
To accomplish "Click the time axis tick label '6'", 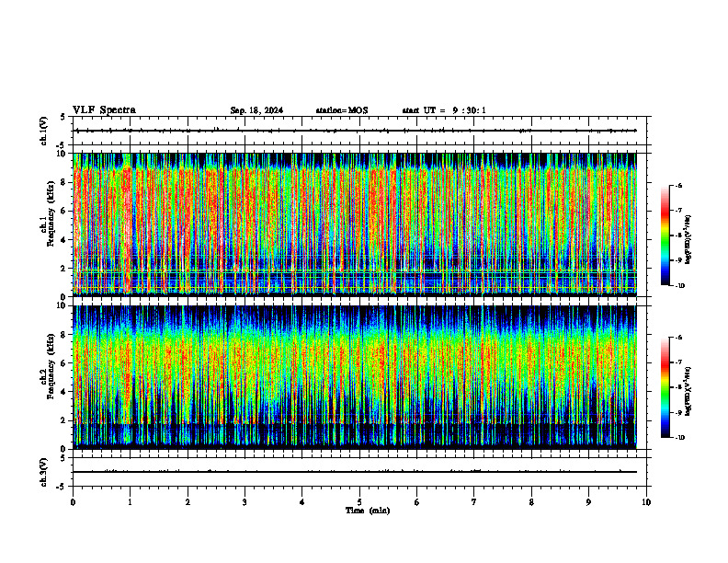I will tap(417, 502).
